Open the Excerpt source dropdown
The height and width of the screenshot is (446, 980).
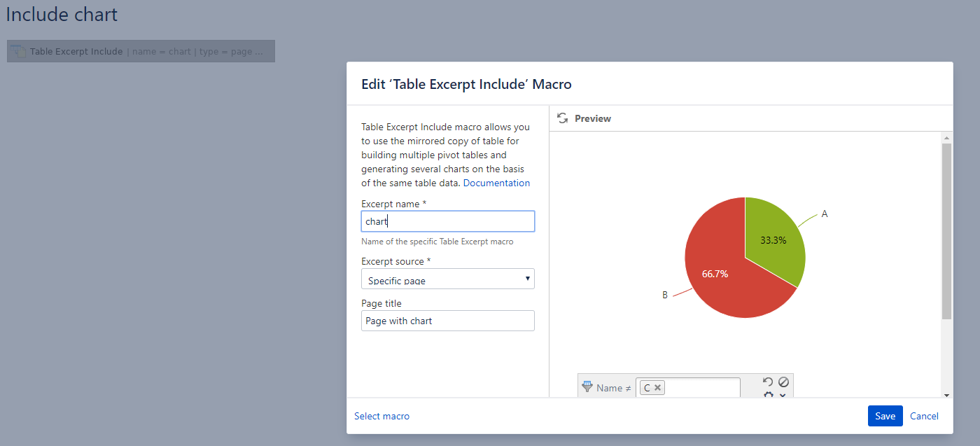click(447, 279)
